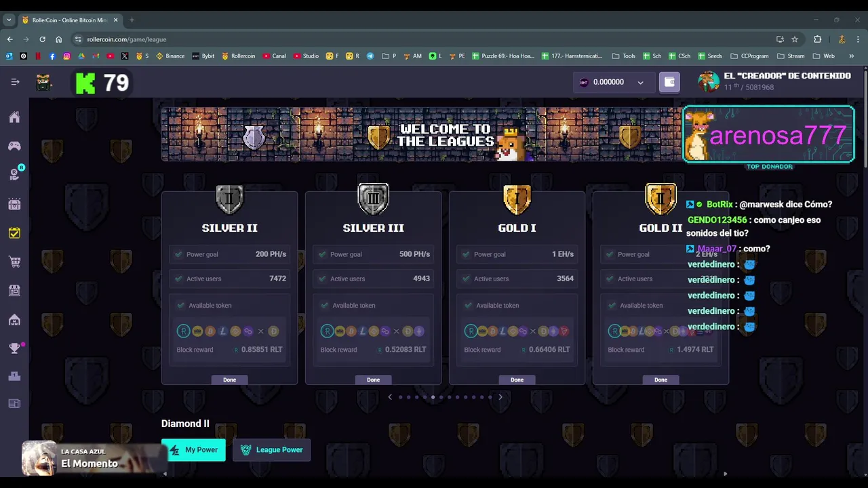868x488 pixels.
Task: Click Done button on Gold II card
Action: [x=660, y=380]
